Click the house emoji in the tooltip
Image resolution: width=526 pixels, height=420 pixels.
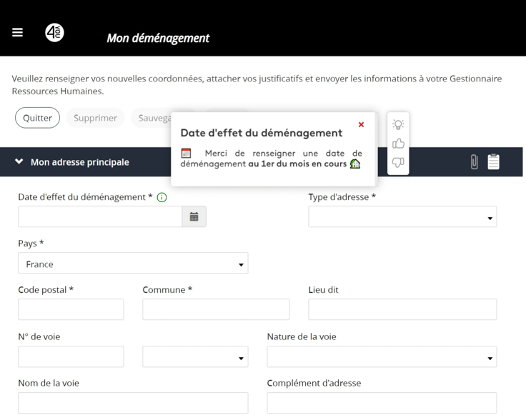point(355,164)
